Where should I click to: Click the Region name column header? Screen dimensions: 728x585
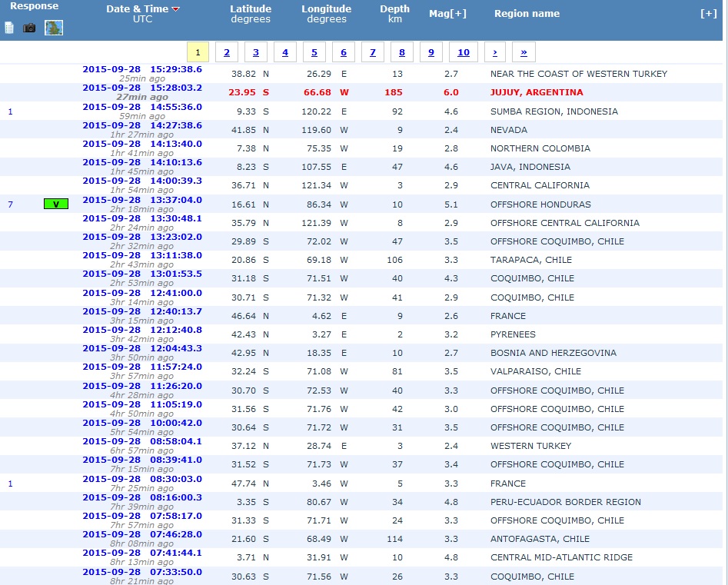[527, 14]
